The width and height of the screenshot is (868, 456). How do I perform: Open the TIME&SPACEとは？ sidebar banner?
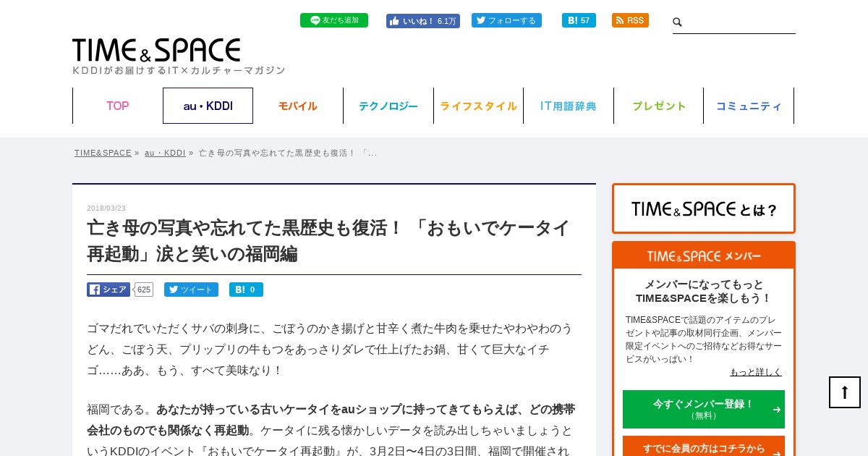pos(704,208)
